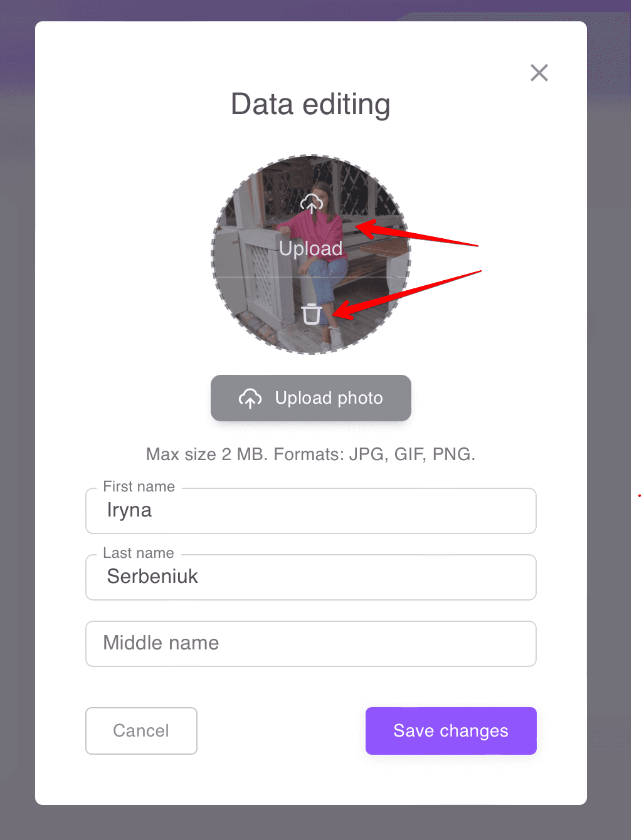Click the "First name" floating label
This screenshot has width=644, height=840.
(x=139, y=486)
